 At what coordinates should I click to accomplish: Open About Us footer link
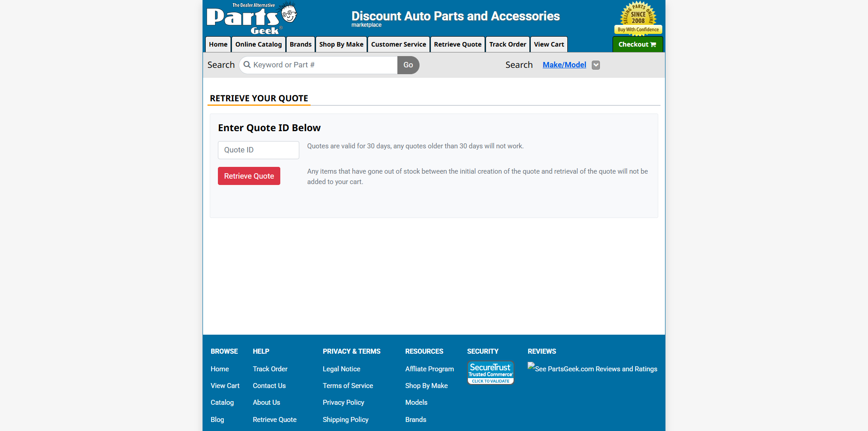click(267, 403)
